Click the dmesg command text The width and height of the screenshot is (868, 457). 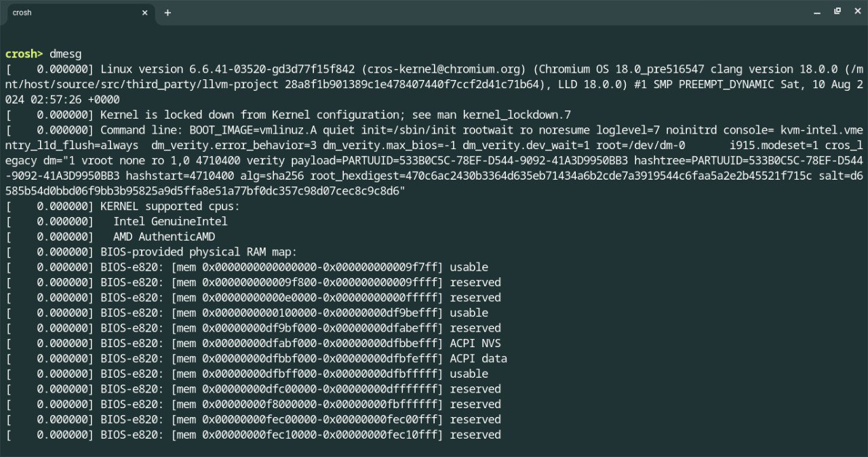click(x=65, y=54)
